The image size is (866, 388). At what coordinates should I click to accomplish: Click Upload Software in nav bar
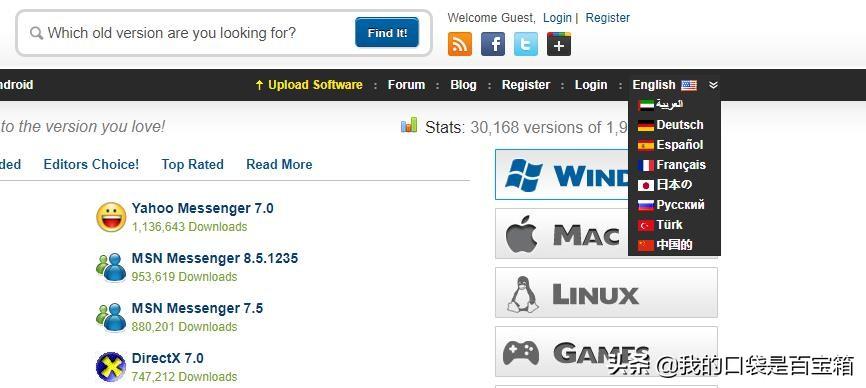tap(309, 85)
